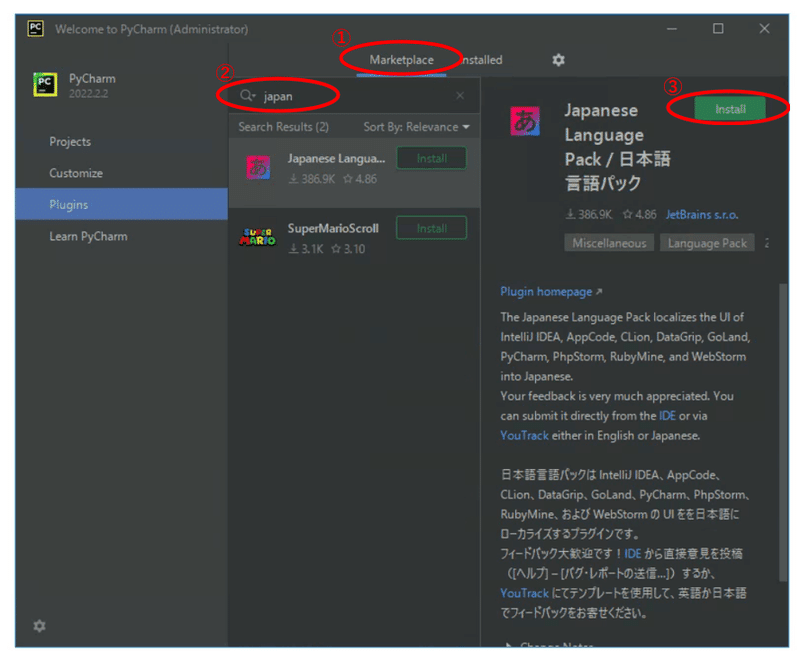Image resolution: width=800 pixels, height=659 pixels.
Task: Minimize the PyCharm welcome window
Action: 671,29
